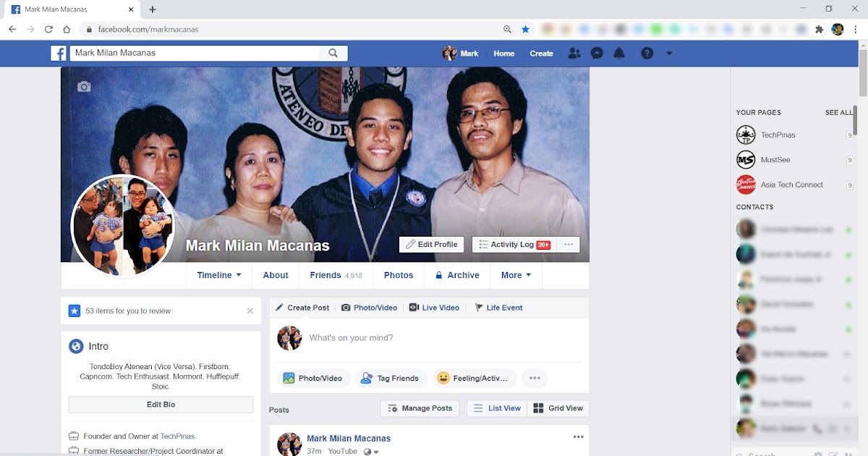Screen dimensions: 868x456
Task: Open the Feeling/Activity picker
Action: (475, 378)
